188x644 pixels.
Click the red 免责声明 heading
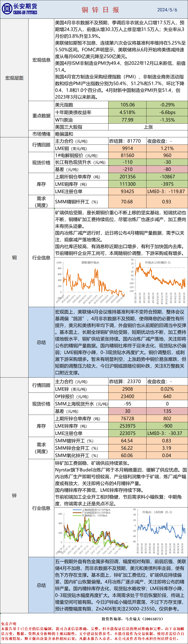pyautogui.click(x=8, y=624)
